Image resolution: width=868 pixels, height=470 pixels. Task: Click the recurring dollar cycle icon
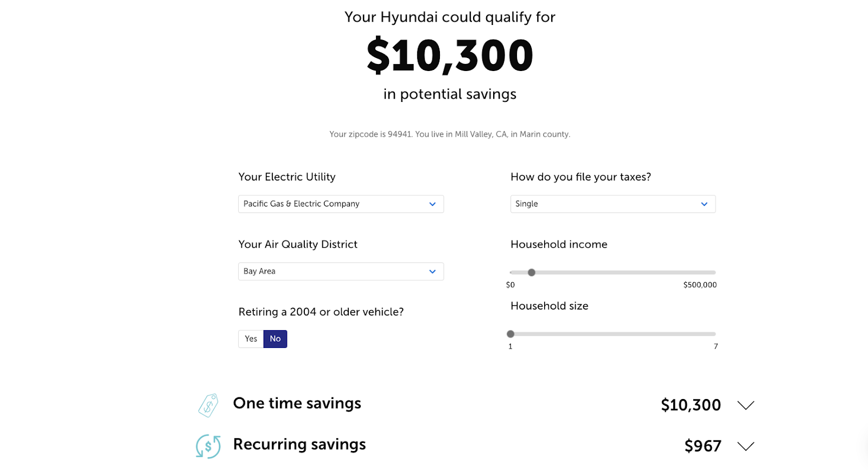(208, 446)
